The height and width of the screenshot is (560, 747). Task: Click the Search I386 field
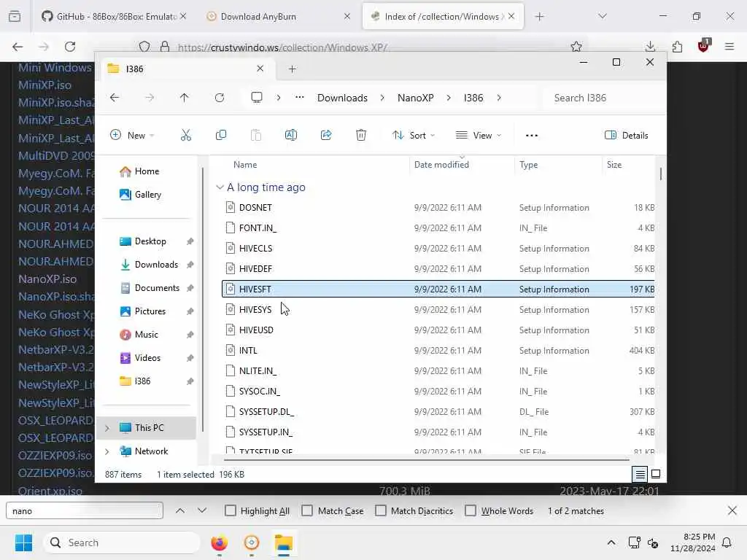point(603,98)
